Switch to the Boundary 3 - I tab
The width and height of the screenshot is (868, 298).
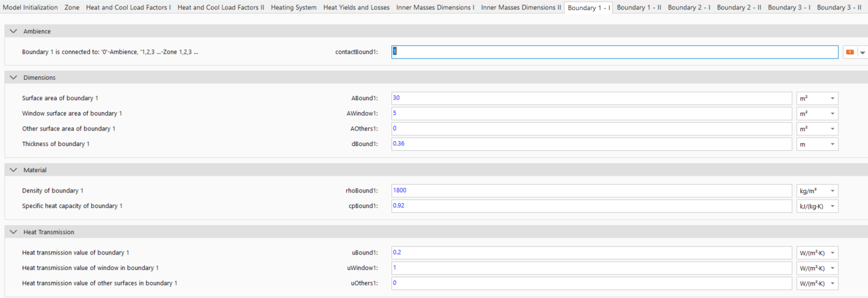789,8
